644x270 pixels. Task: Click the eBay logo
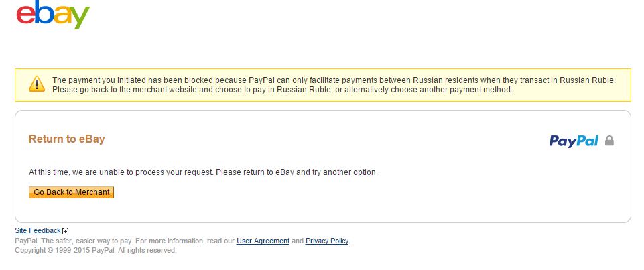click(52, 15)
